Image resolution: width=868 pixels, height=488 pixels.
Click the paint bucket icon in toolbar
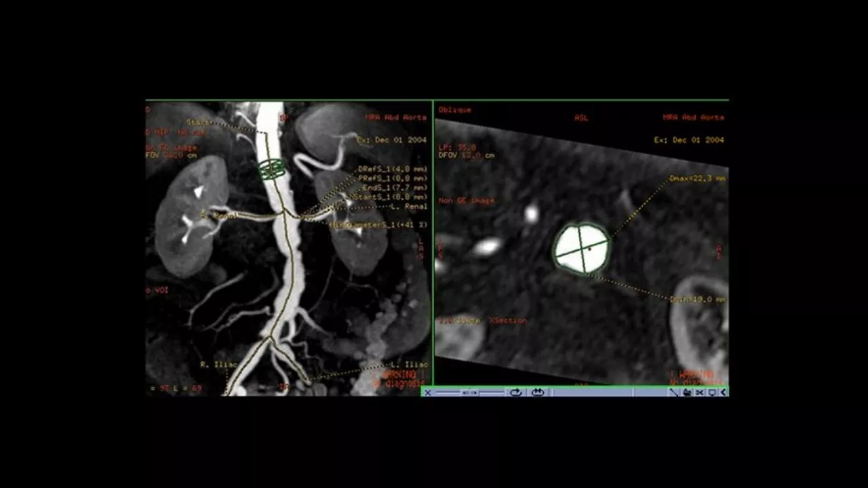pos(688,392)
